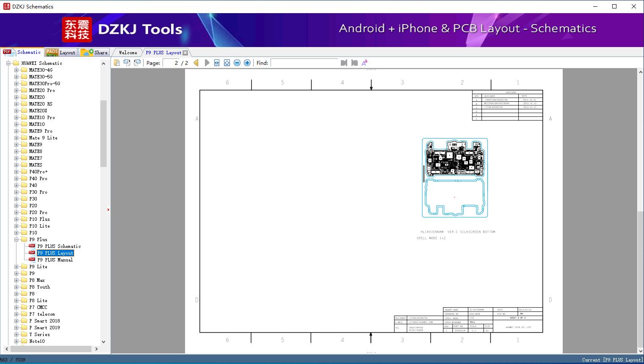This screenshot has width=644, height=364.
Task: Rotate page counterclockwise using the toolbar icon
Action: point(127,63)
